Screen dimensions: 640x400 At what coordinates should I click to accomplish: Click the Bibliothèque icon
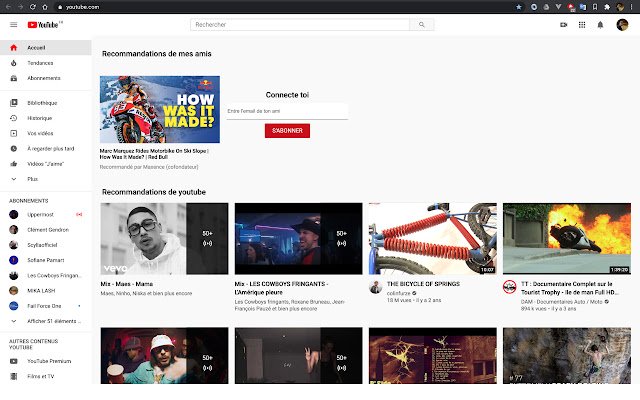(x=13, y=103)
